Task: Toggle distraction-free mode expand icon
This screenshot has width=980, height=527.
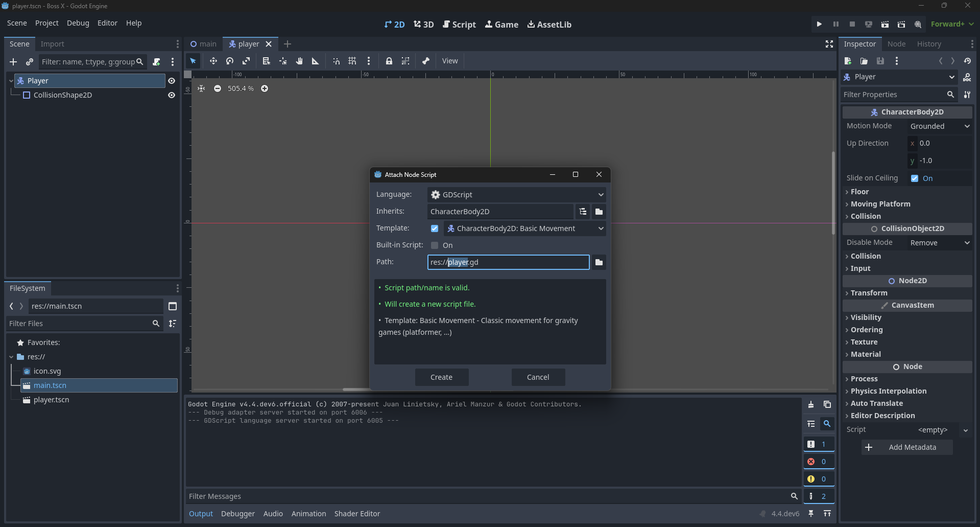Action: point(829,44)
